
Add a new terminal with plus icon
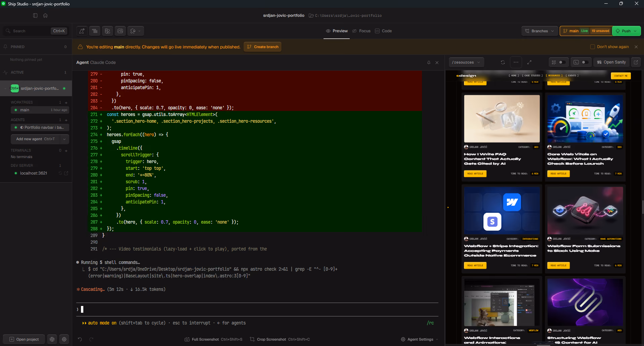coord(66,151)
